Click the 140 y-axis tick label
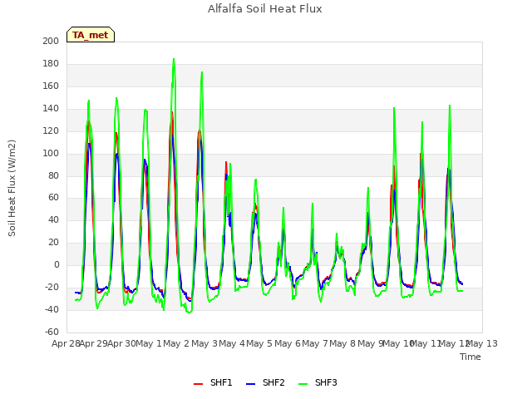Screen dimensions: 532x399 point(51,109)
